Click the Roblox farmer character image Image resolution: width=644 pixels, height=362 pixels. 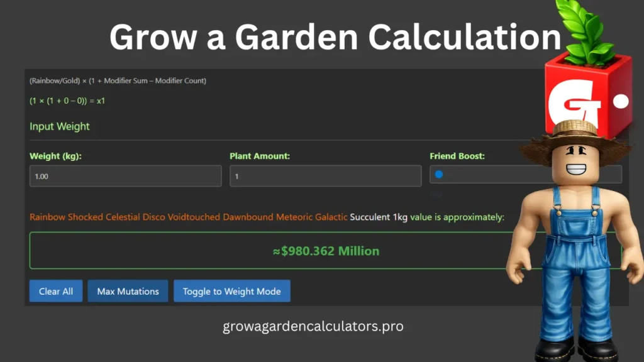tap(575, 242)
